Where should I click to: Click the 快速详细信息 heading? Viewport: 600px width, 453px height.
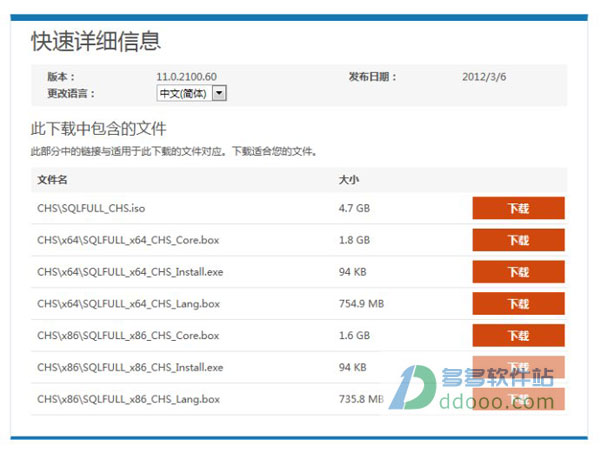(x=96, y=41)
